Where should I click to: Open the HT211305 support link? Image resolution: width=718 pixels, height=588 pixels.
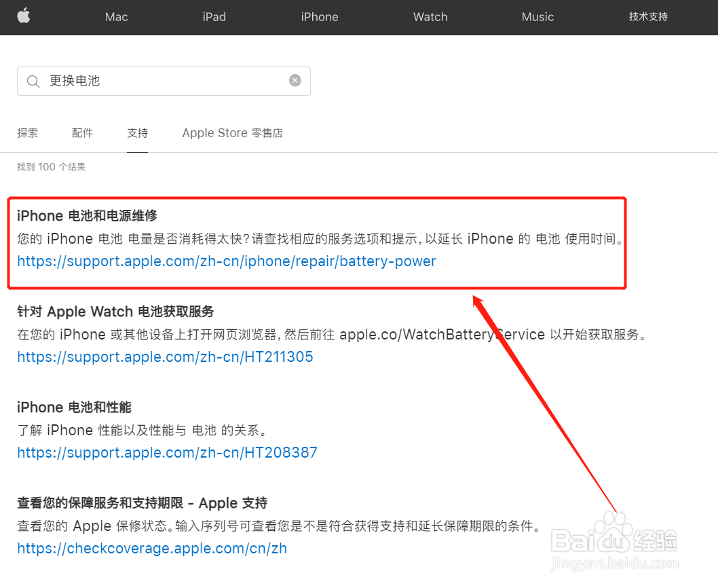coord(166,357)
